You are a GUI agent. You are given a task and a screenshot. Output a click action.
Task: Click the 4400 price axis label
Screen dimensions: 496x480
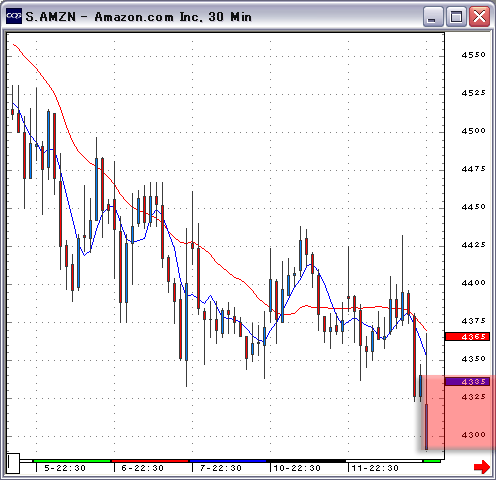pos(473,283)
